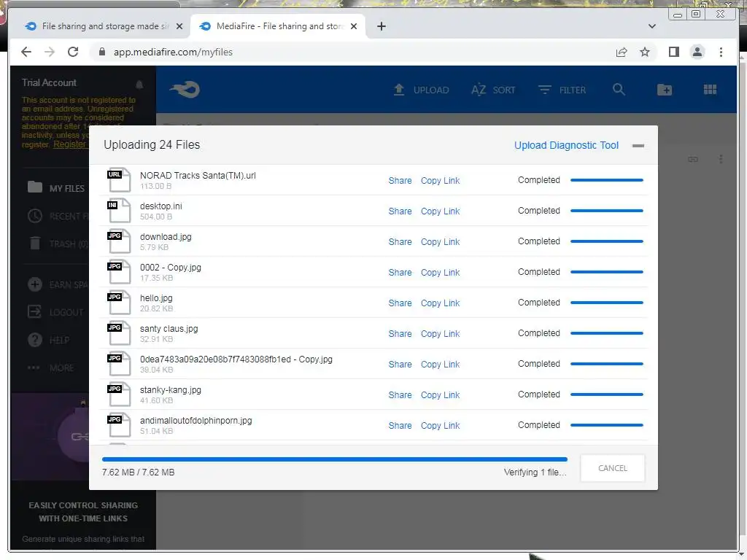Screen dimensions: 747x560
Task: Click the Earn Space plus icon
Action: click(x=35, y=284)
